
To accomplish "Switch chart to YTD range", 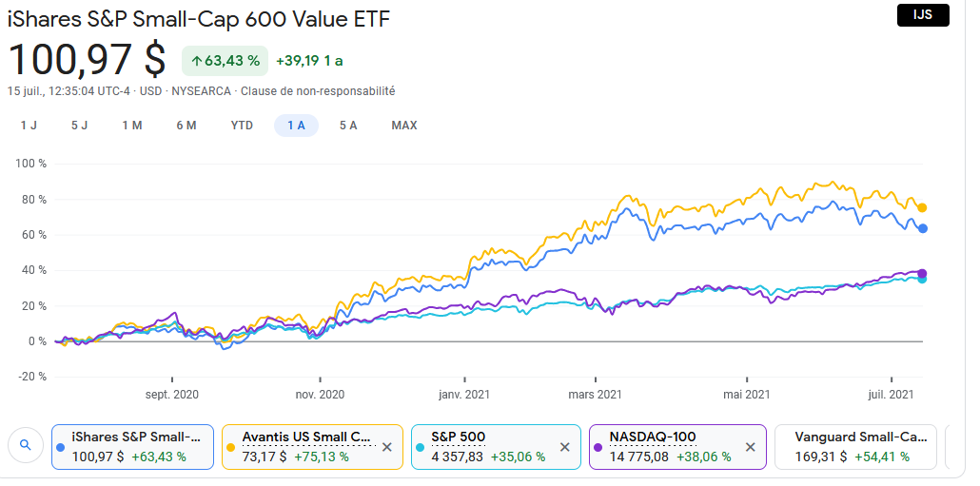I will pos(242,126).
